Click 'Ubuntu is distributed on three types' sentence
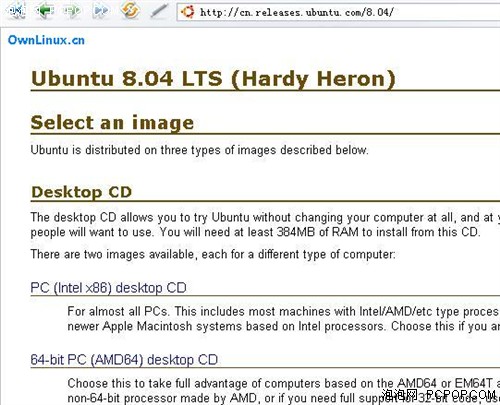Image resolution: width=500 pixels, height=405 pixels. click(199, 150)
